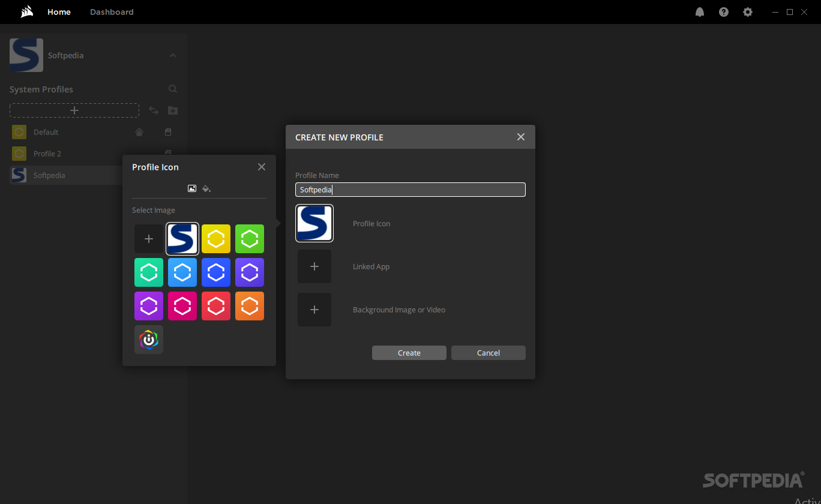Search system profiles with magnifier icon
This screenshot has width=821, height=504.
pyautogui.click(x=173, y=89)
